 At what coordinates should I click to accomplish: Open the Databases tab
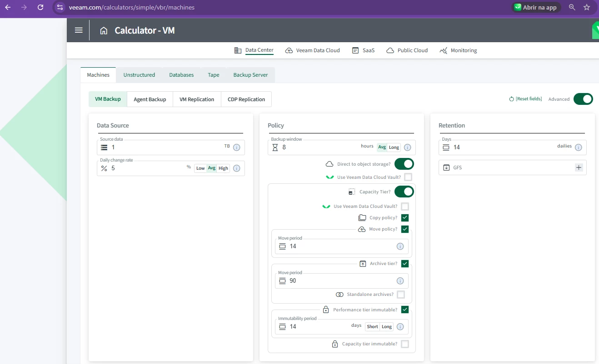pos(181,75)
